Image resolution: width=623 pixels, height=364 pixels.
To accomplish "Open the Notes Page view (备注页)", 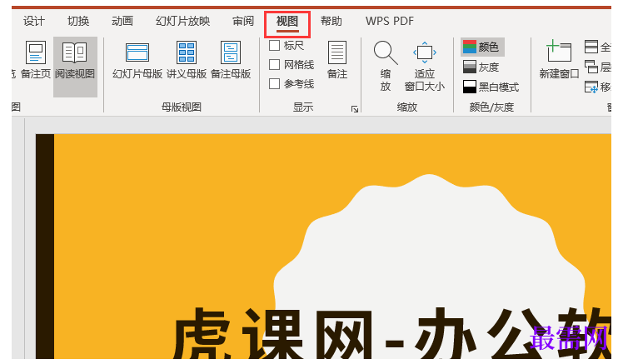I will click(35, 61).
